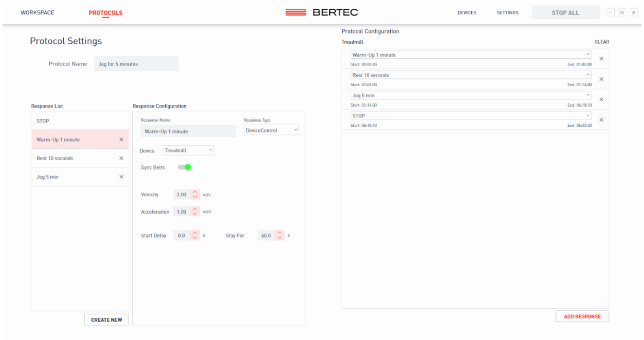This screenshot has width=644, height=340.
Task: Remove "Rest 10 seconds" from the Response List
Action: (121, 158)
